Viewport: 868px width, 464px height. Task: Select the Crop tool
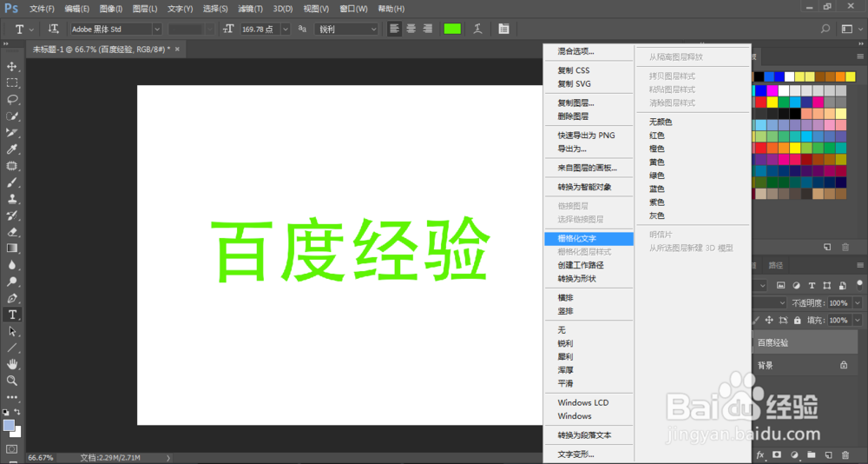click(11, 133)
